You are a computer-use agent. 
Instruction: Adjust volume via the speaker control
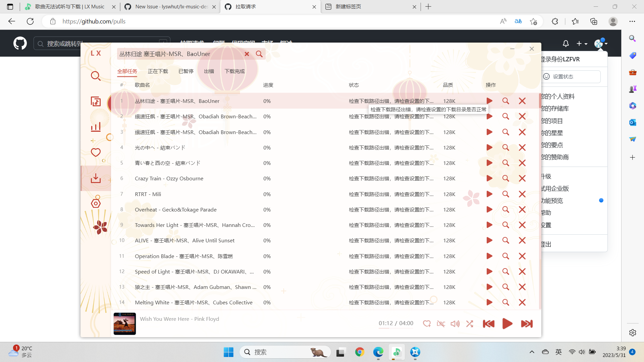click(455, 323)
